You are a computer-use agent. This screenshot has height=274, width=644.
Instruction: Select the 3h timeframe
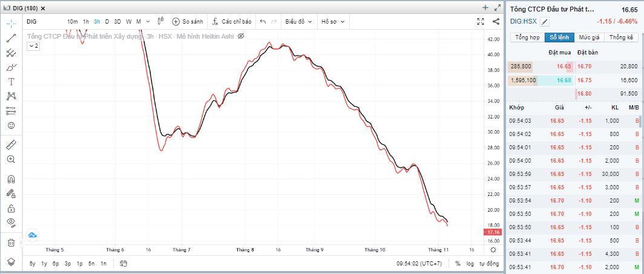pos(97,21)
